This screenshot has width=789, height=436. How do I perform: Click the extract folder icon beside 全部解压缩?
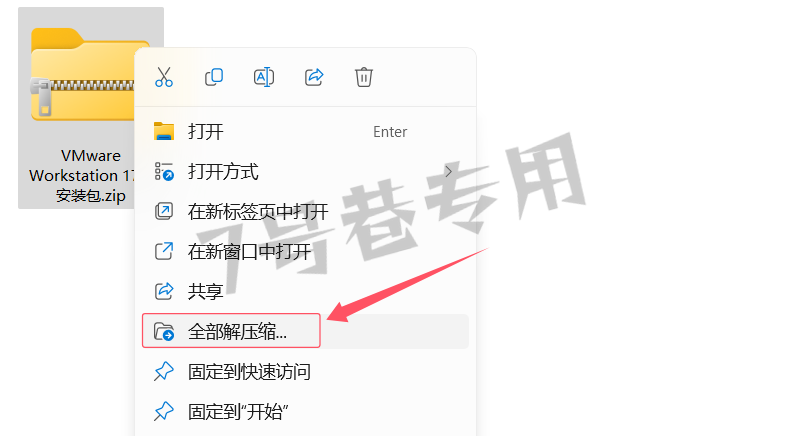164,332
